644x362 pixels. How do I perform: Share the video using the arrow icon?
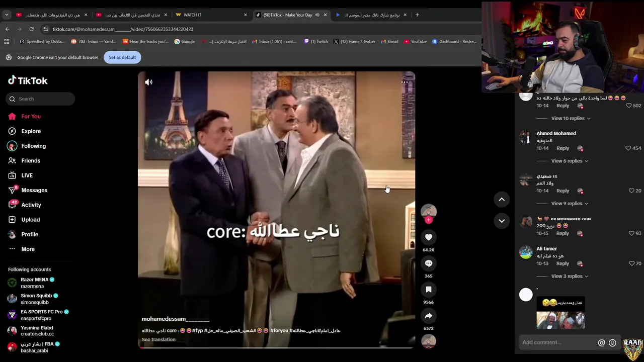[x=429, y=316]
